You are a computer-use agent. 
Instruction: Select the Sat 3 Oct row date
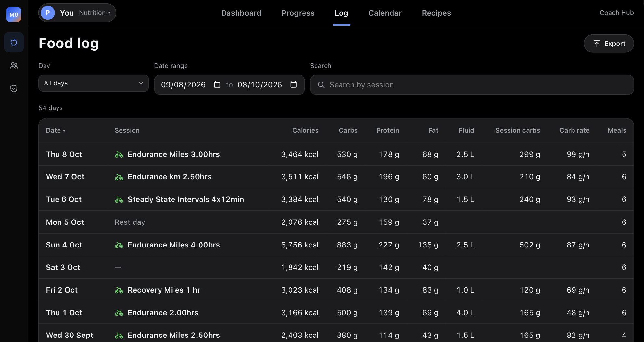(x=63, y=267)
